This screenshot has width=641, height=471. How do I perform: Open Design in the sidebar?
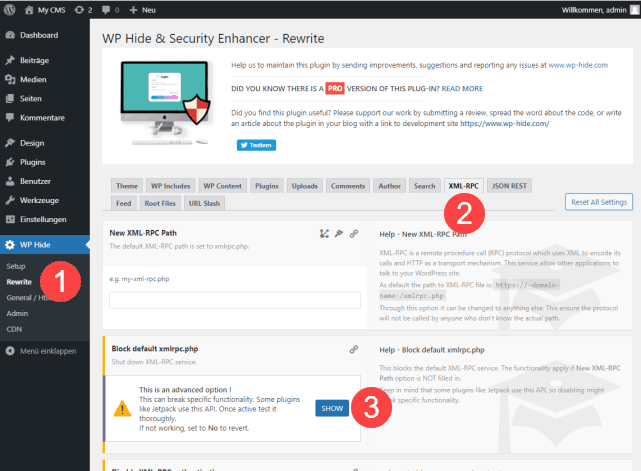(45, 143)
